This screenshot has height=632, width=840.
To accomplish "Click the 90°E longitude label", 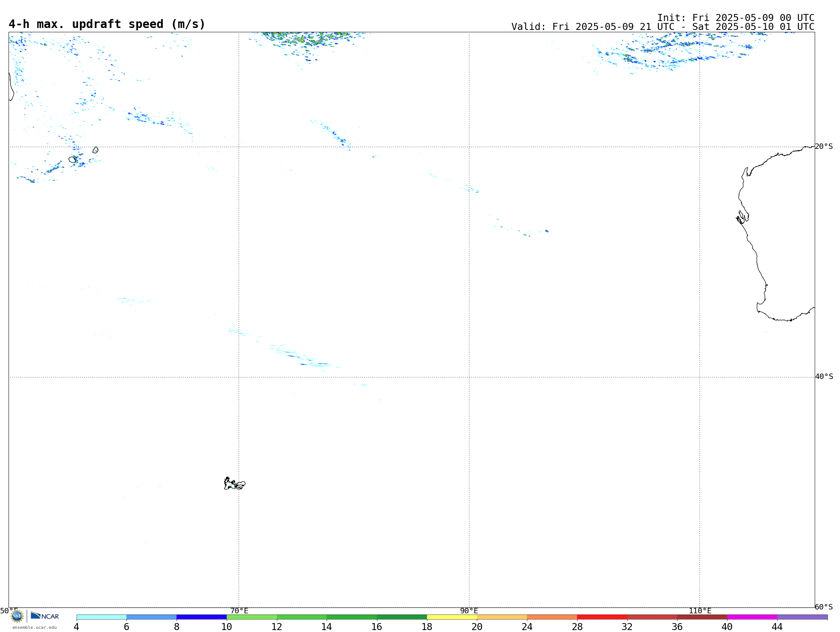I will [x=469, y=611].
